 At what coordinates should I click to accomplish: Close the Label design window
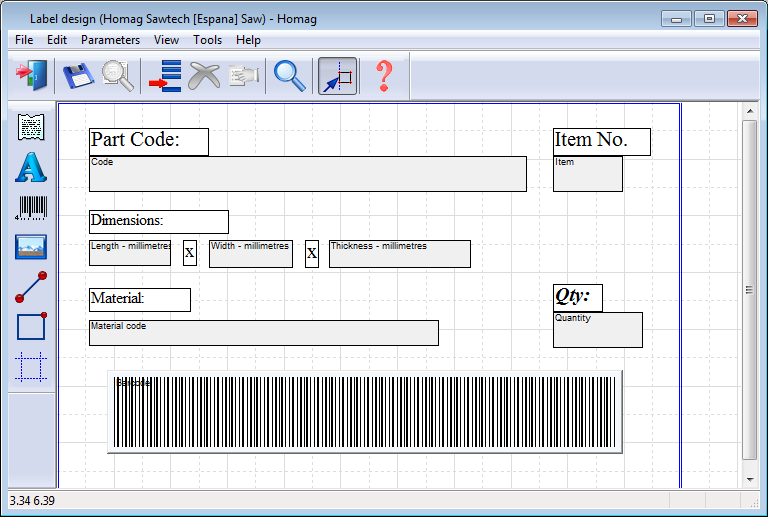(x=742, y=19)
